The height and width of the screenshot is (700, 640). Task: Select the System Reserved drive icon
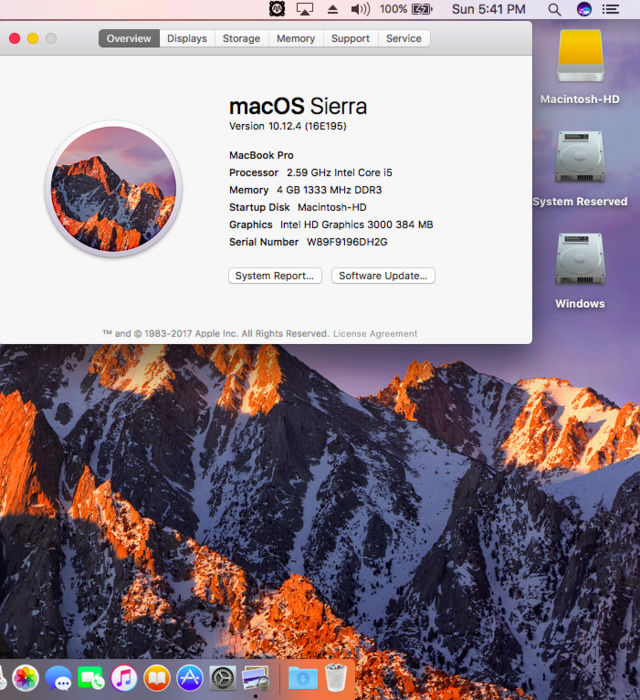tap(580, 157)
